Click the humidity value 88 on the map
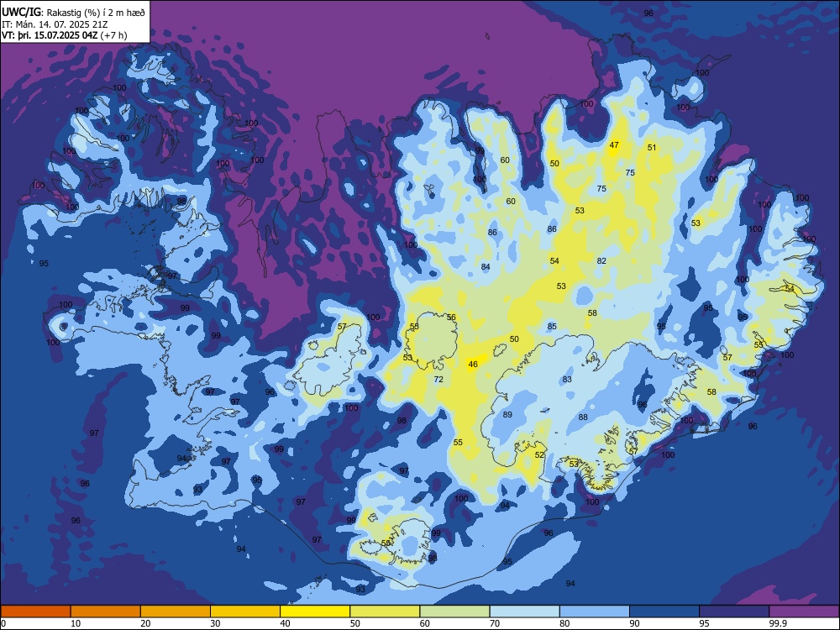 coord(583,417)
